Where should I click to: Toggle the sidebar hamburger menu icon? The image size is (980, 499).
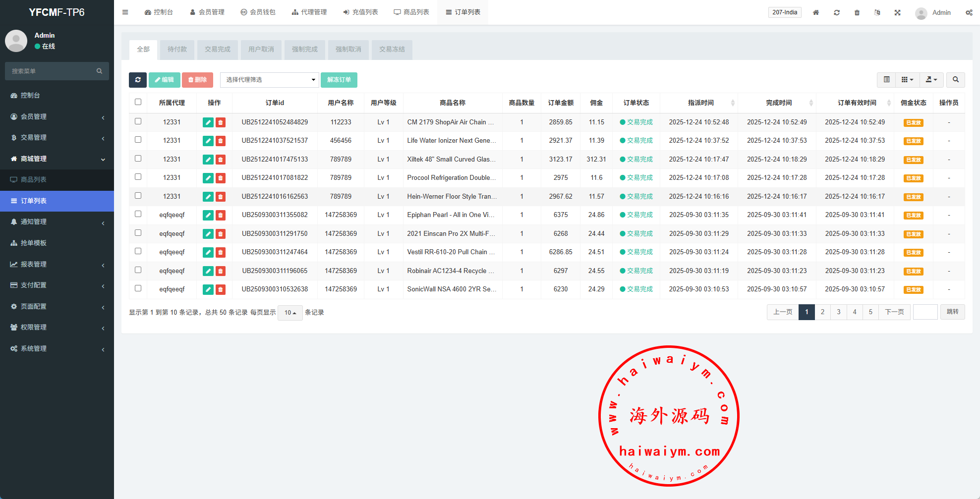click(x=125, y=12)
